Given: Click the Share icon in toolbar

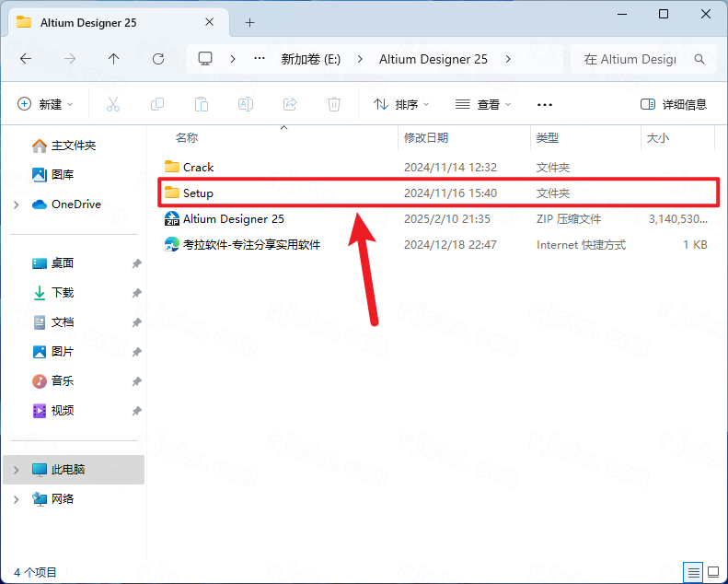Looking at the screenshot, I should pos(290,105).
